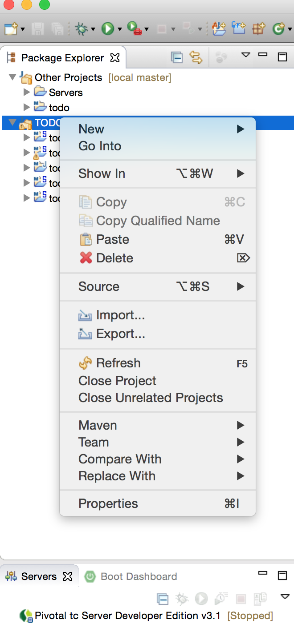Toggle Link with Editor in Package Explorer

coord(196,57)
